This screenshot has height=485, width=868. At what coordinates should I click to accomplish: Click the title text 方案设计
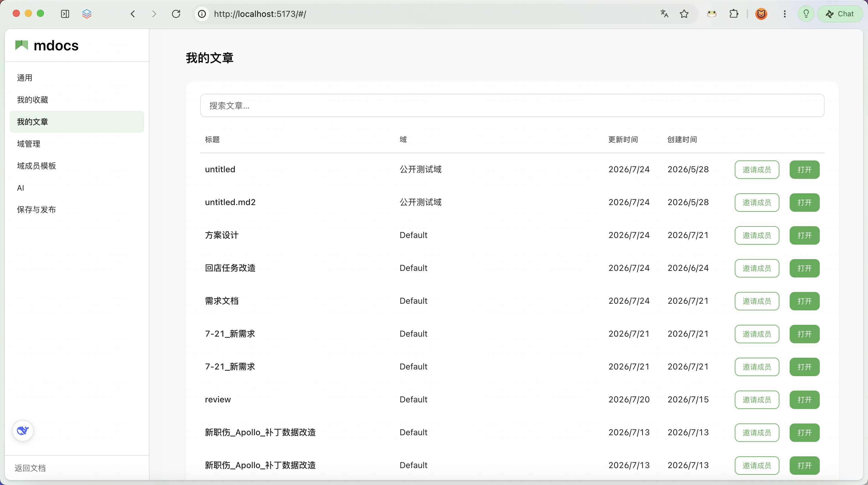coord(222,235)
